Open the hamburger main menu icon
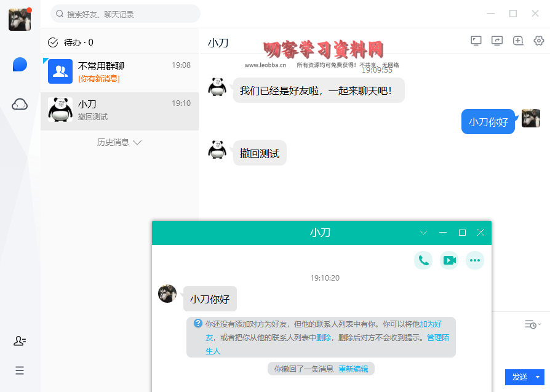550x392 pixels. (x=20, y=370)
